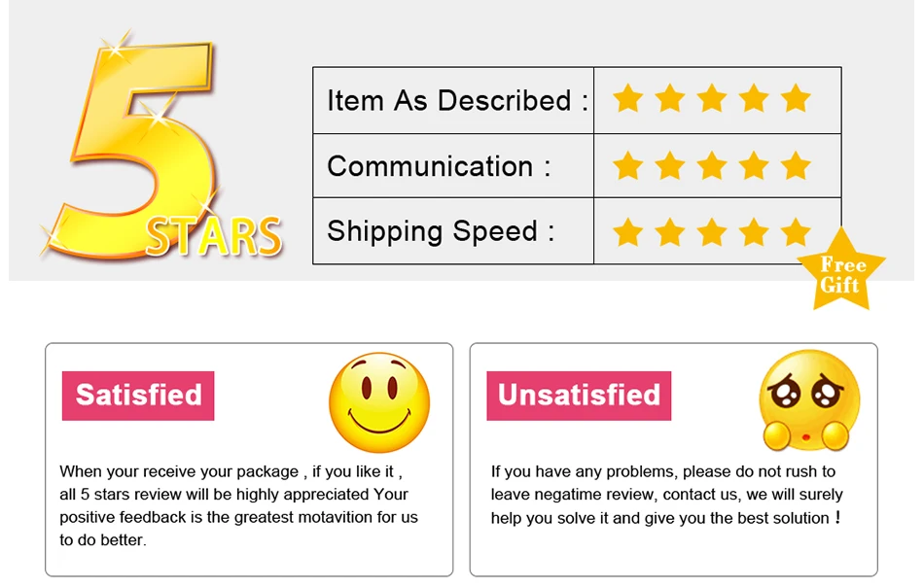Select second star in Shipping Speed row
Image resolution: width=924 pixels, height=588 pixels.
670,232
